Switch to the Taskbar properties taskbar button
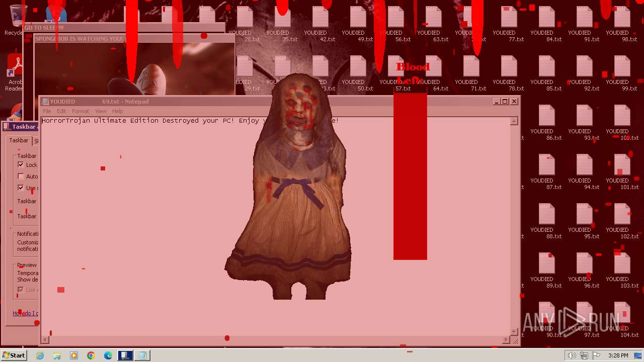The width and height of the screenshot is (644, 362). (125, 355)
